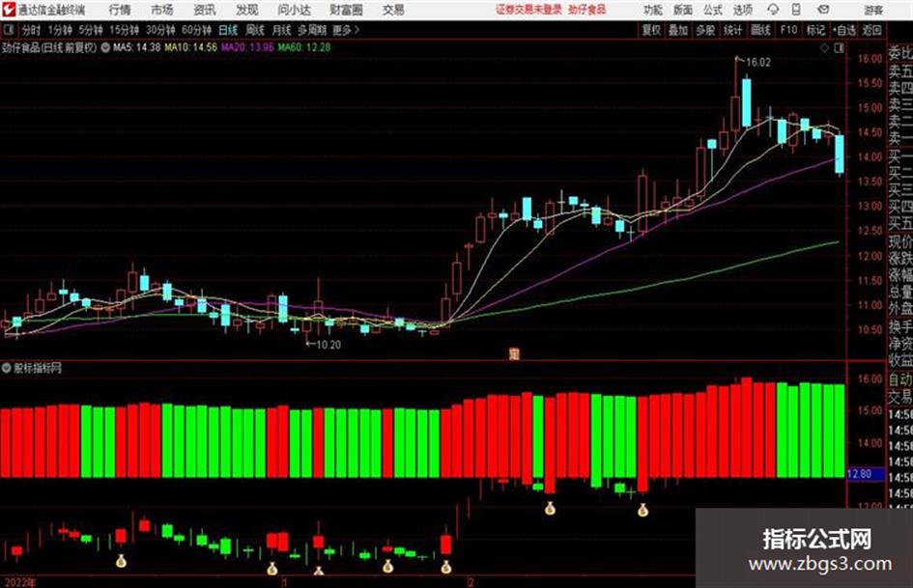Click the 返回 back button
The image size is (913, 588).
(872, 30)
